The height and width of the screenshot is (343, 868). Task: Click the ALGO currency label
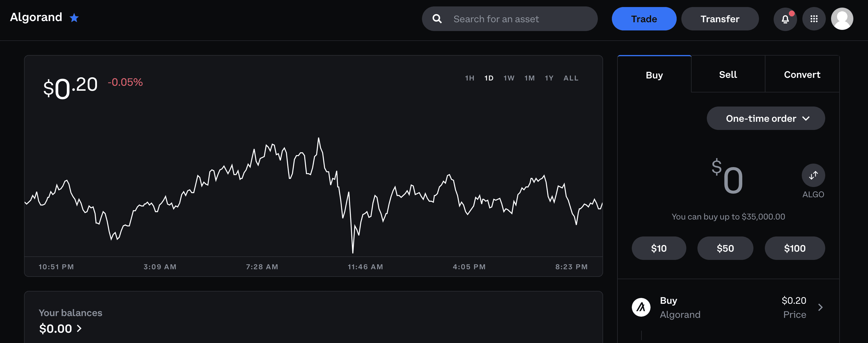point(813,195)
